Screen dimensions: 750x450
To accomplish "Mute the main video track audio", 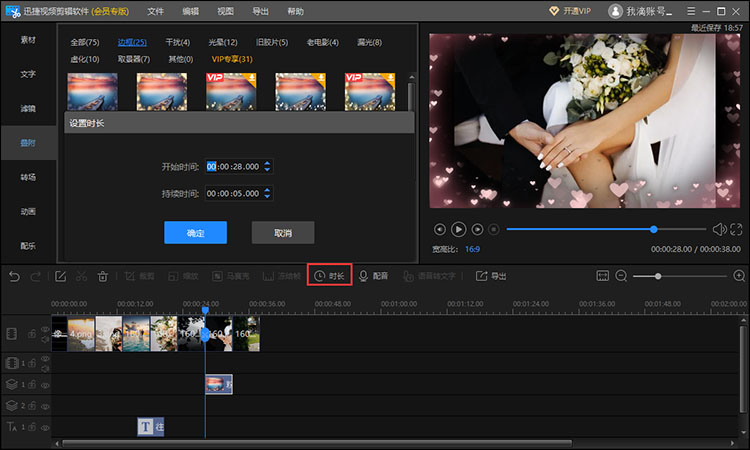I will coord(45,339).
